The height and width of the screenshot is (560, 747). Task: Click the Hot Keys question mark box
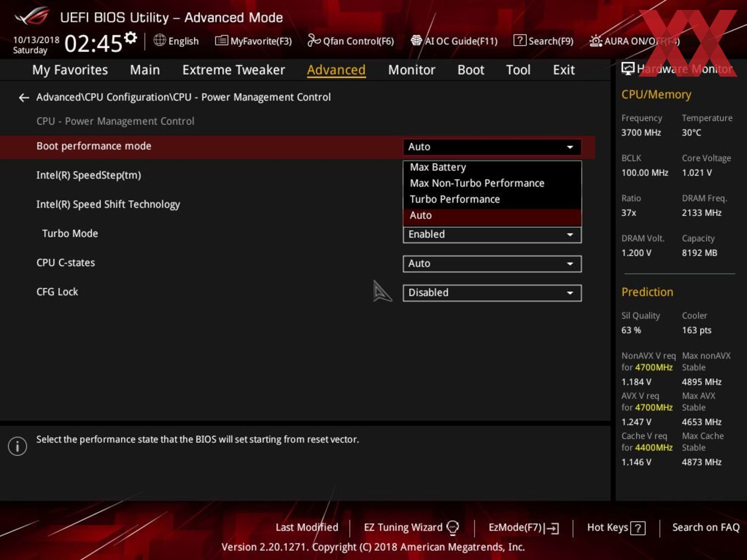pyautogui.click(x=638, y=528)
